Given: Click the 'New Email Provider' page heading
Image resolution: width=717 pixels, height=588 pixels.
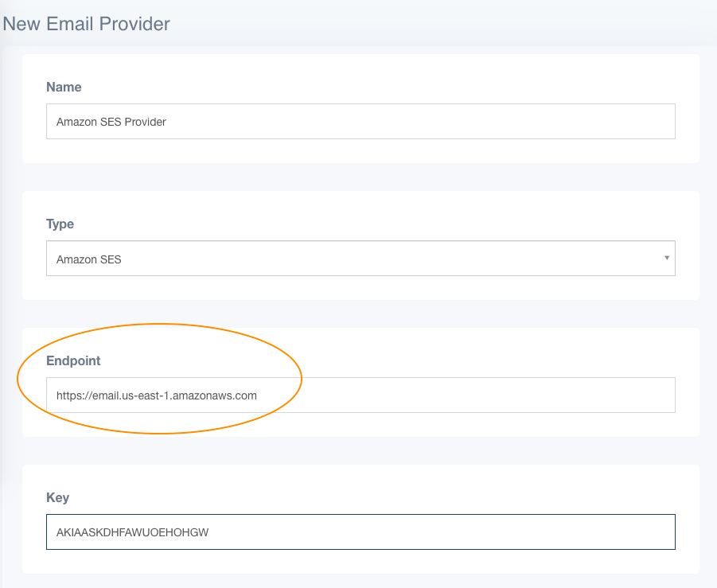Looking at the screenshot, I should pyautogui.click(x=86, y=24).
